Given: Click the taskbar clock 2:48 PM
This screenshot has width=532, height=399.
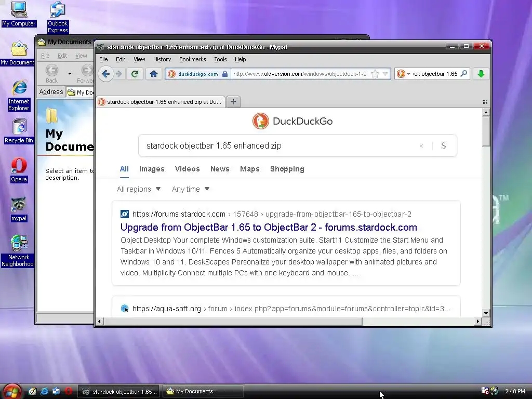Looking at the screenshot, I should coord(515,391).
